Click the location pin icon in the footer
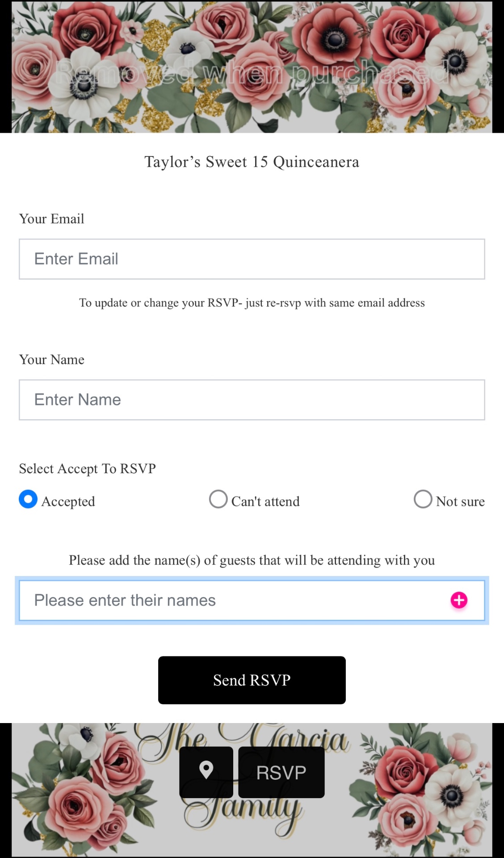The height and width of the screenshot is (858, 504). click(x=206, y=772)
